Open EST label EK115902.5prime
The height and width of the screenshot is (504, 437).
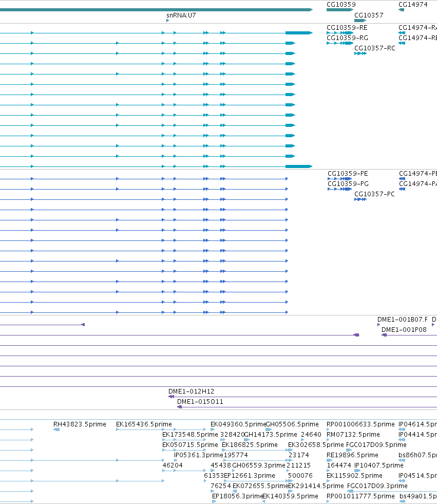[354, 476]
